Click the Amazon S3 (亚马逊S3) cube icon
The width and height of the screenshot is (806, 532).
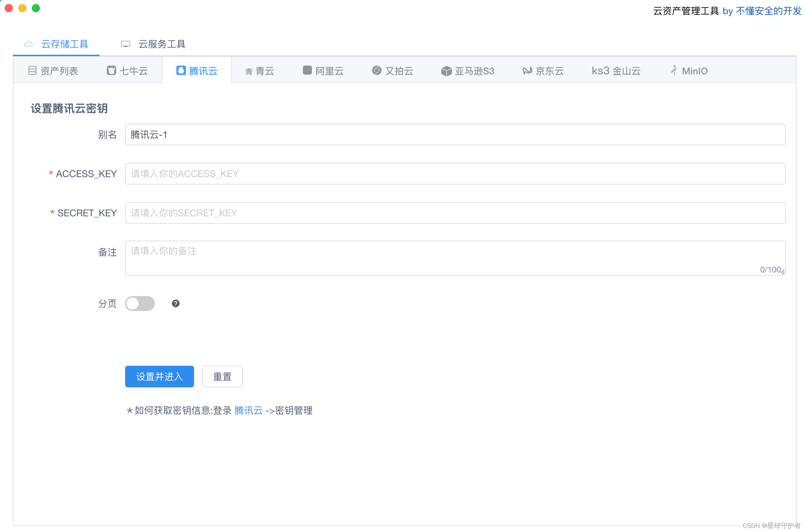click(x=447, y=71)
